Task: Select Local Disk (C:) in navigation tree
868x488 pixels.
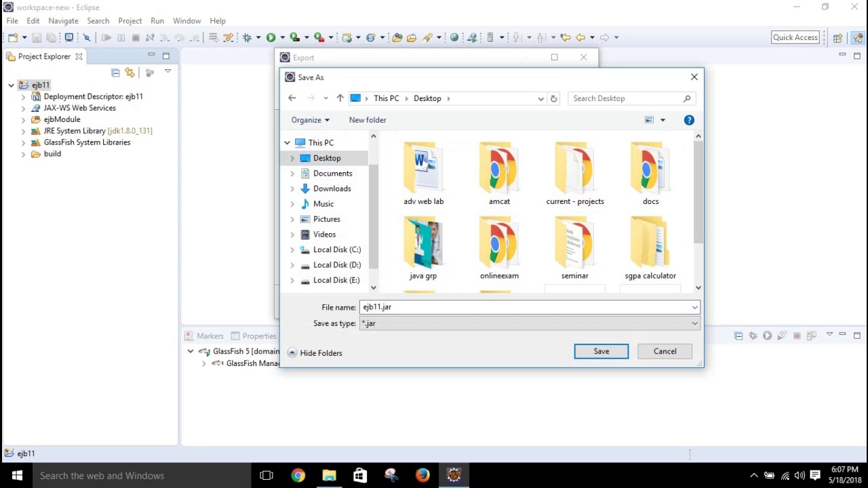Action: [336, 249]
